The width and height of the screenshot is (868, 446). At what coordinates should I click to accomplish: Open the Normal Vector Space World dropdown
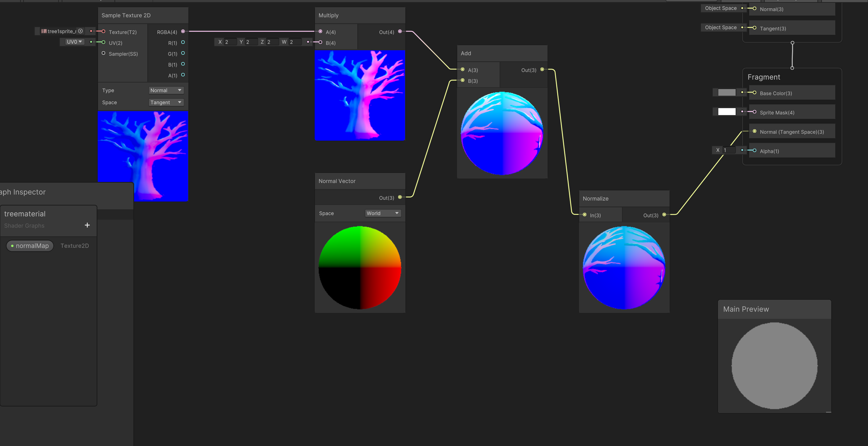[383, 213]
